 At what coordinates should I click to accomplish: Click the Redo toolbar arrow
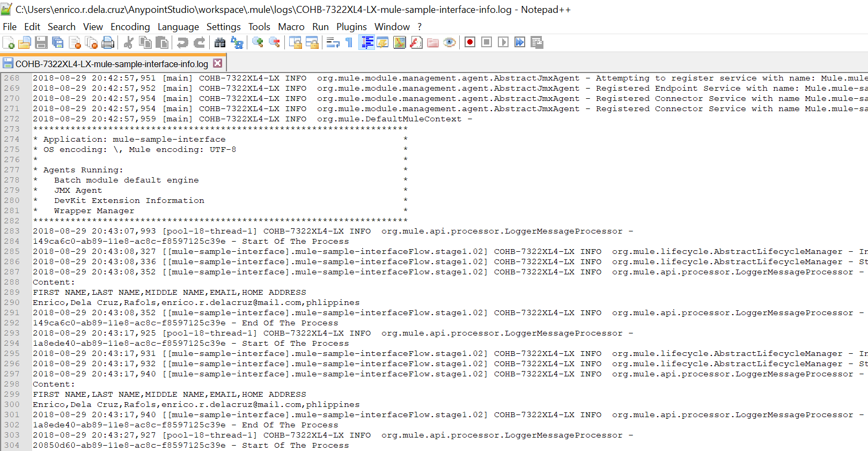click(200, 42)
